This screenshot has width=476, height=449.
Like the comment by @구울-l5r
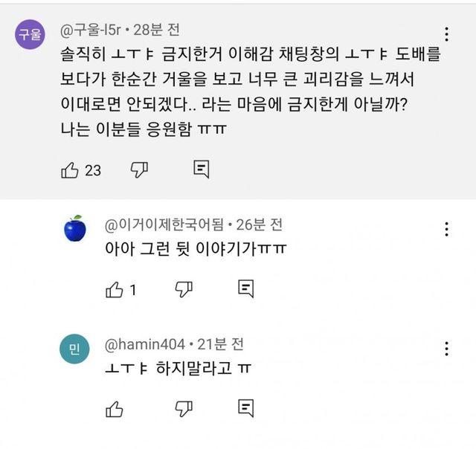click(69, 170)
